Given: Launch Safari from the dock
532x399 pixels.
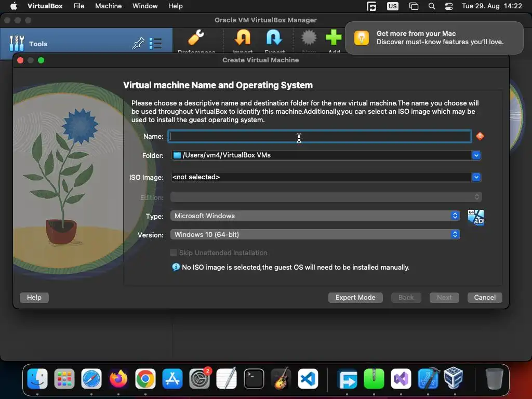Looking at the screenshot, I should pos(91,379).
